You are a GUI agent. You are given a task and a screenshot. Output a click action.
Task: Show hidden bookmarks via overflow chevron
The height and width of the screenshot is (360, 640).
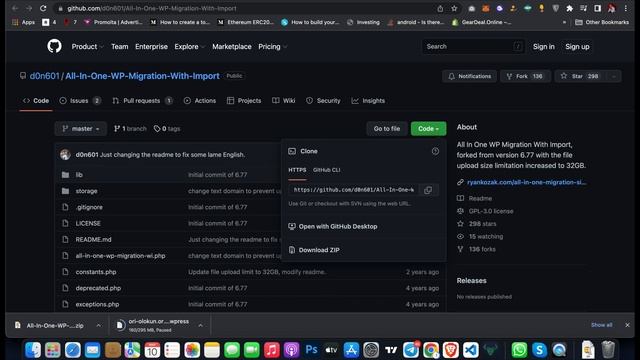[564, 22]
